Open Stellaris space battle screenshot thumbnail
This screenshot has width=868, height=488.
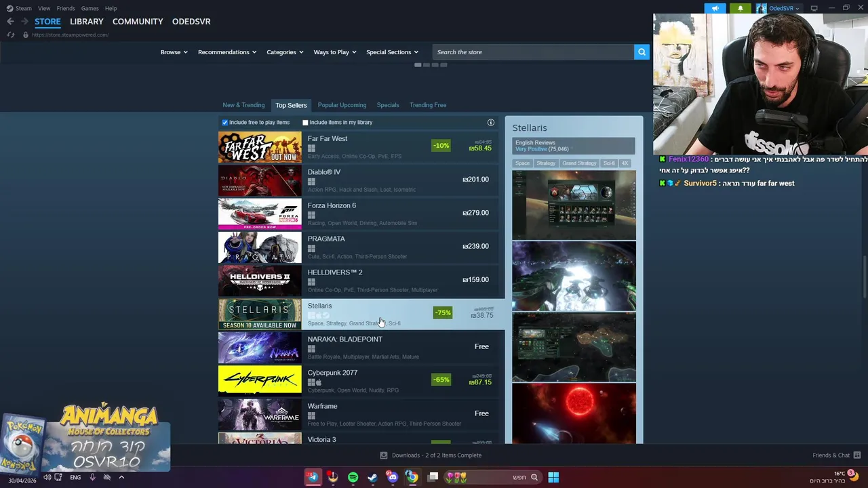574,277
